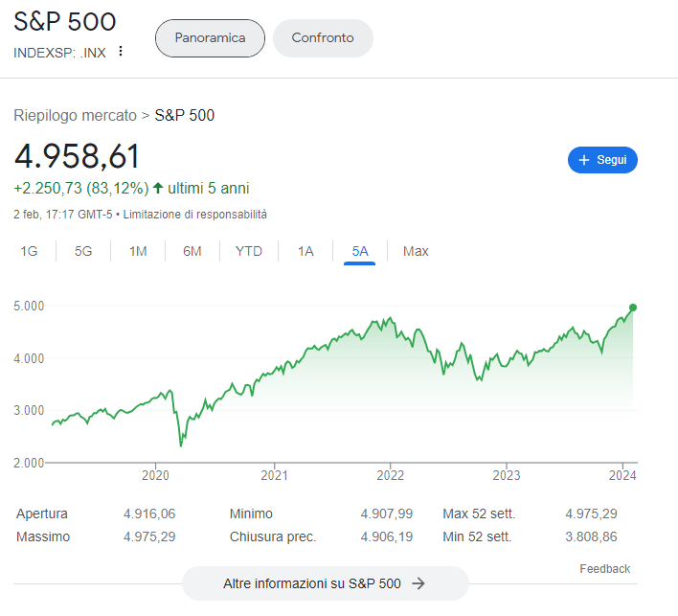Click the green endpoint dot on the chart

(633, 308)
